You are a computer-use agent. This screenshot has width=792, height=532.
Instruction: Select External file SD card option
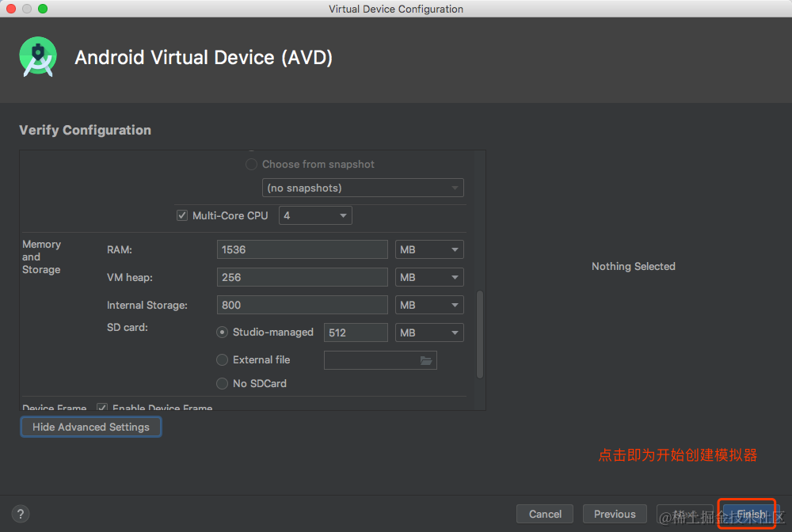222,360
